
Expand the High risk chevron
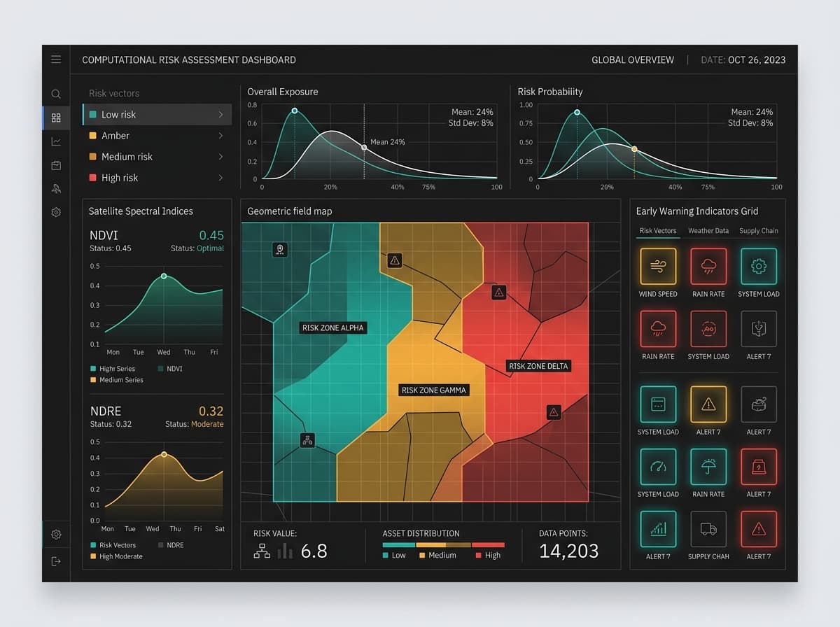pyautogui.click(x=220, y=178)
